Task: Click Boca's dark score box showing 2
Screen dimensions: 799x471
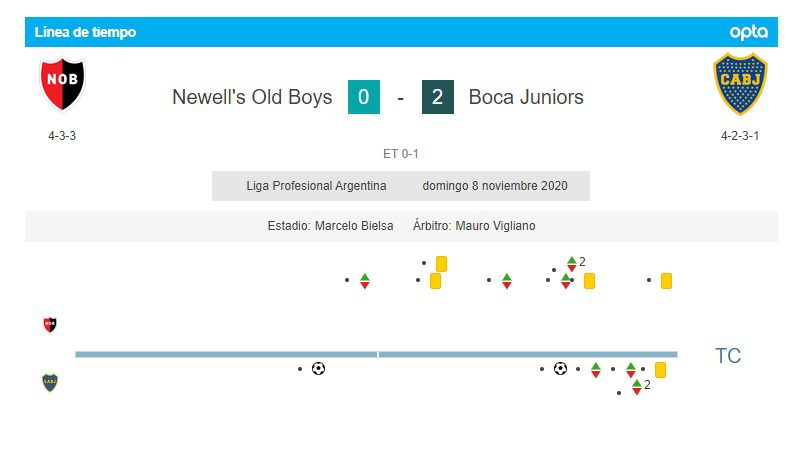Action: (437, 97)
